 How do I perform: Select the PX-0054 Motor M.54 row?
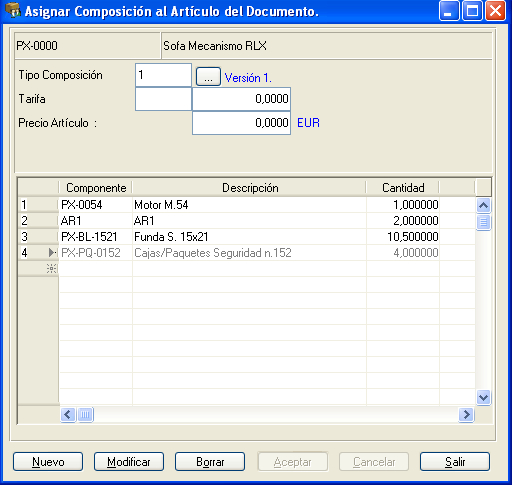click(x=247, y=205)
